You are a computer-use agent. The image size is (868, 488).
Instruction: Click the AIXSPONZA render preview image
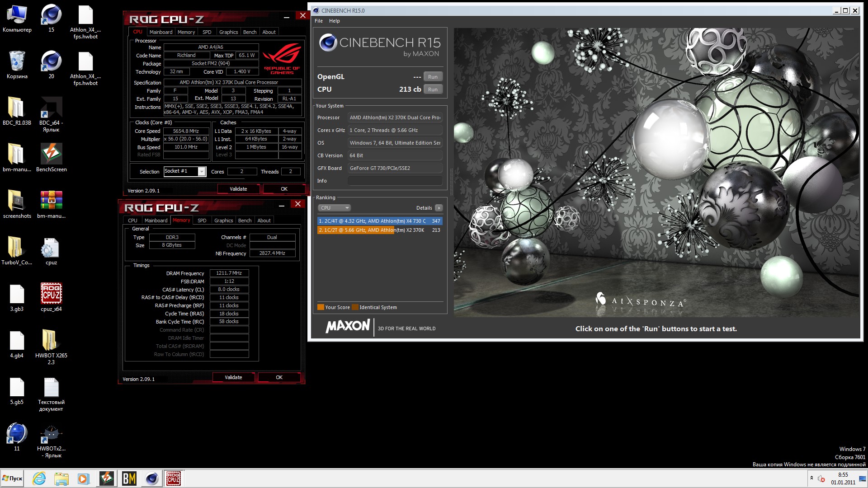656,172
